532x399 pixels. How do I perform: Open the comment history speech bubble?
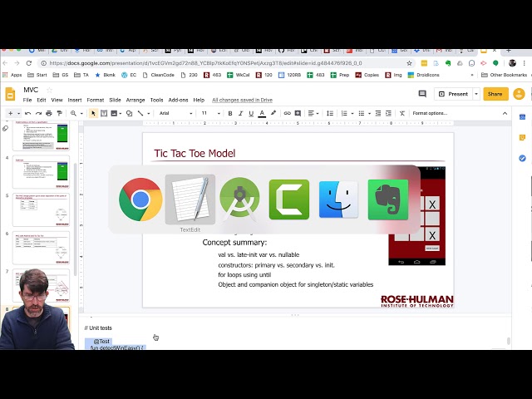point(422,94)
